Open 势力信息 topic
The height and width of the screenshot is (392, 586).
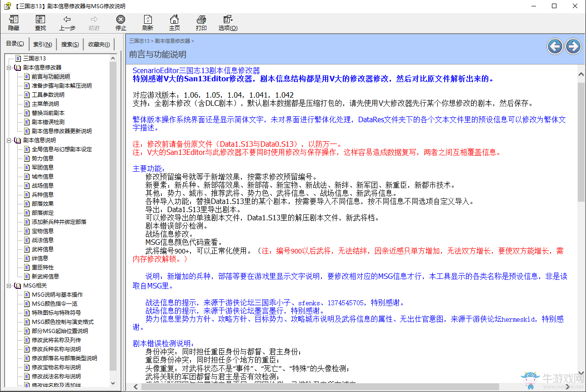[42, 158]
